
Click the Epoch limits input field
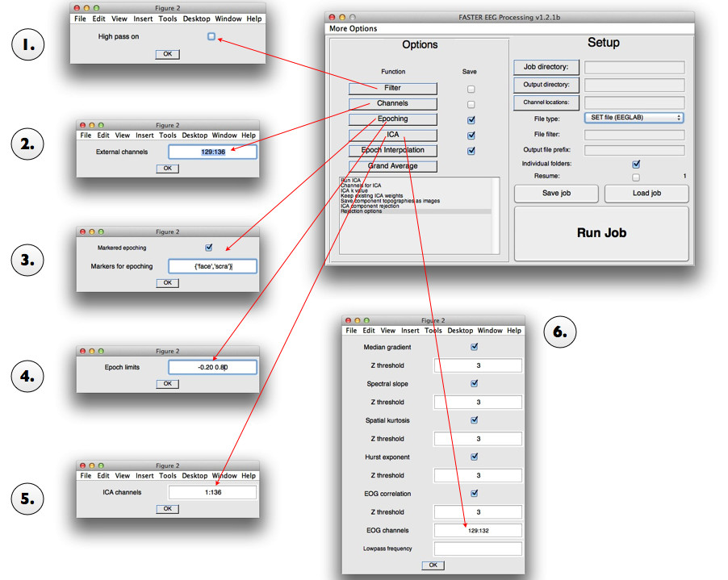(x=212, y=367)
